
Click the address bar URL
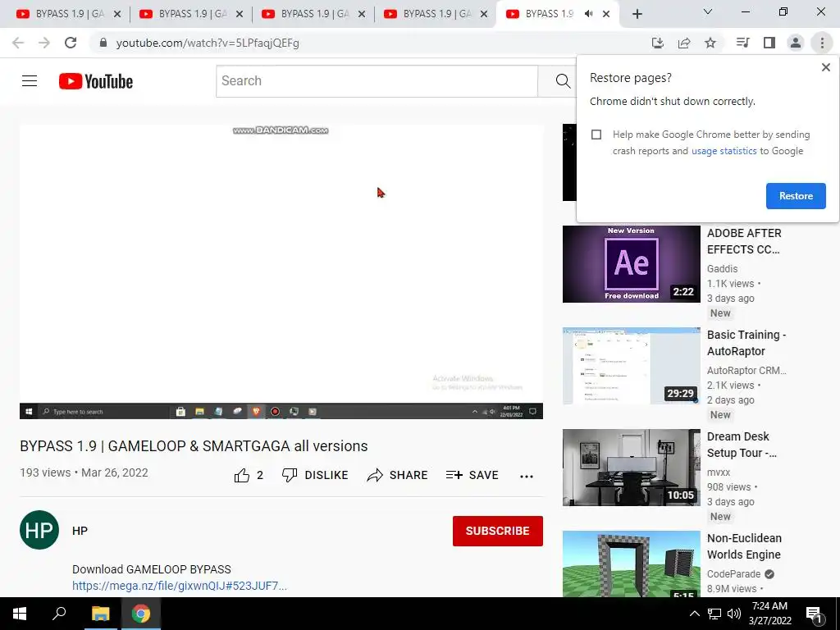point(208,43)
